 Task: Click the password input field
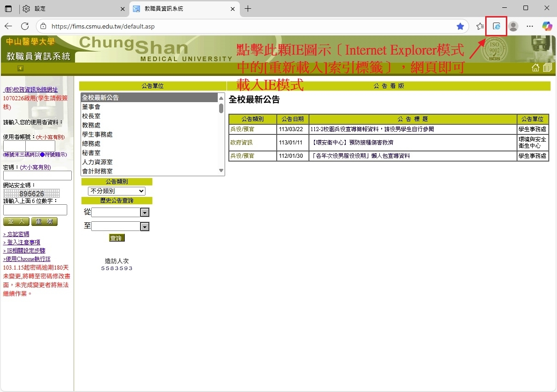(x=37, y=176)
